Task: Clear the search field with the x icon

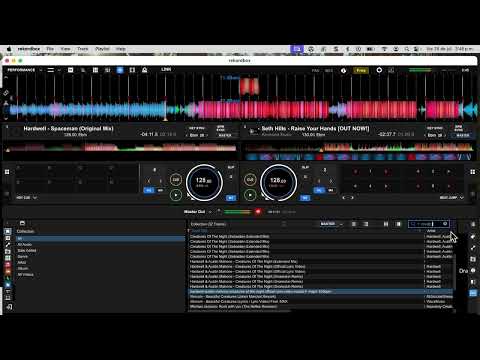Action: tap(445, 224)
